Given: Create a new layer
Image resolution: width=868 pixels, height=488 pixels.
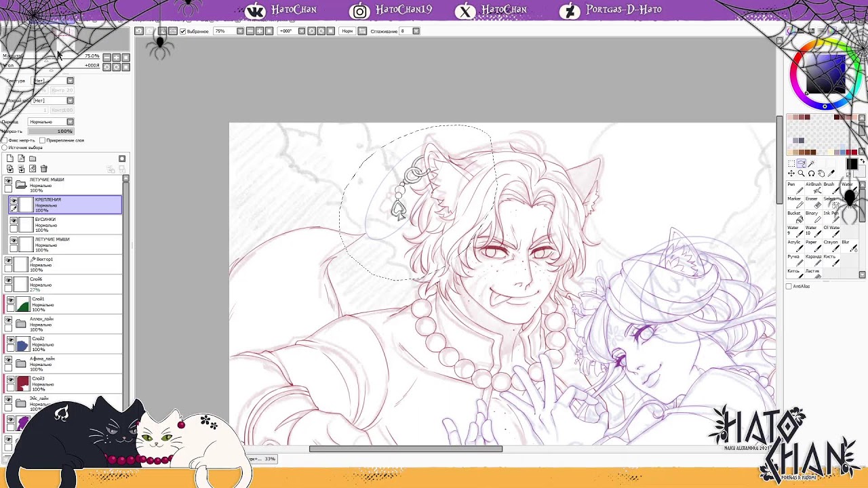Looking at the screenshot, I should pos(9,159).
